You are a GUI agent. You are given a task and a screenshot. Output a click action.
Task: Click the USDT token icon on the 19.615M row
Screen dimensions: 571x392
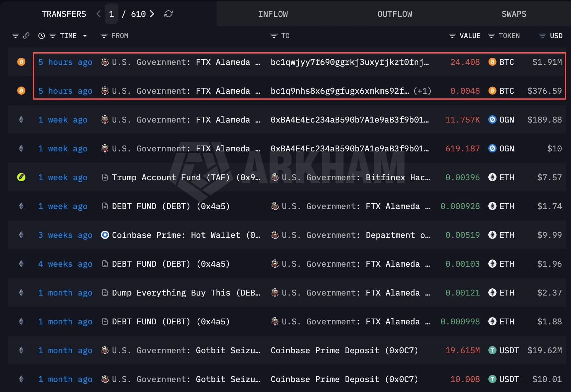[x=492, y=350]
